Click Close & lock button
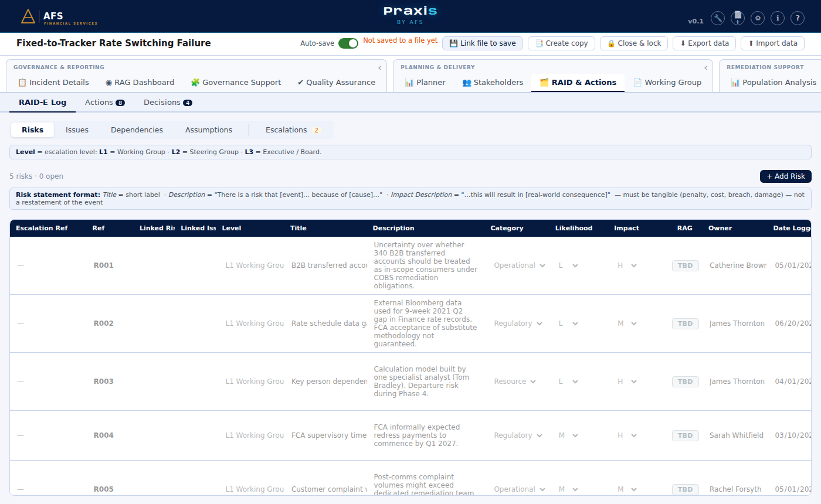The image size is (821, 504). [634, 43]
